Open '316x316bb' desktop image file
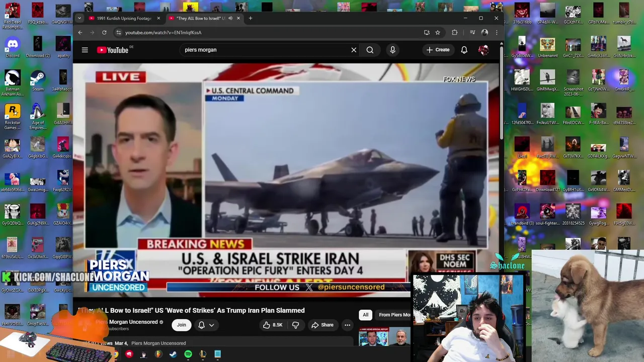This screenshot has height=362, width=644. coord(522,14)
